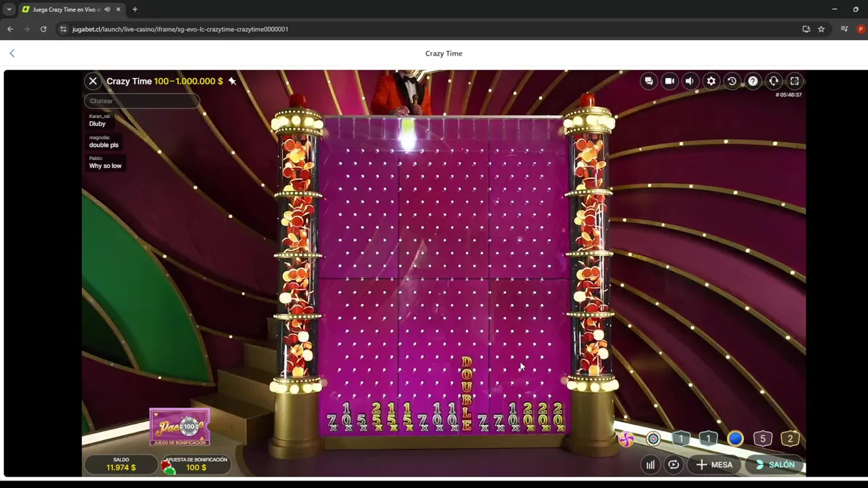Select the target bullseye result icon
The image size is (868, 488).
pos(653,439)
